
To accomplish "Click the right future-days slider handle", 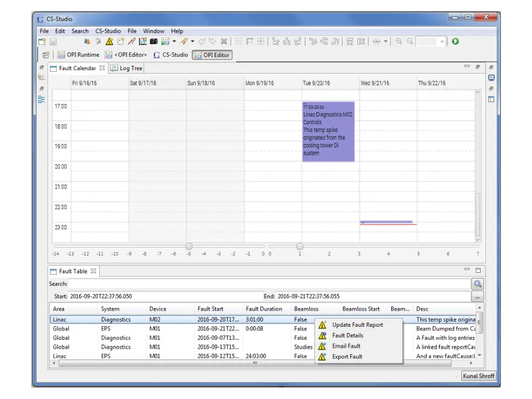I will click(300, 246).
